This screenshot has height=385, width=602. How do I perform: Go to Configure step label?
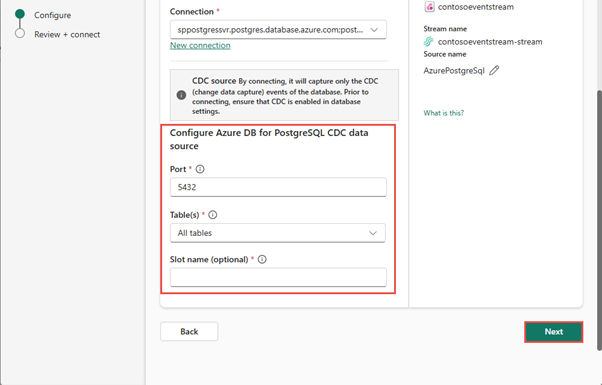coord(53,15)
